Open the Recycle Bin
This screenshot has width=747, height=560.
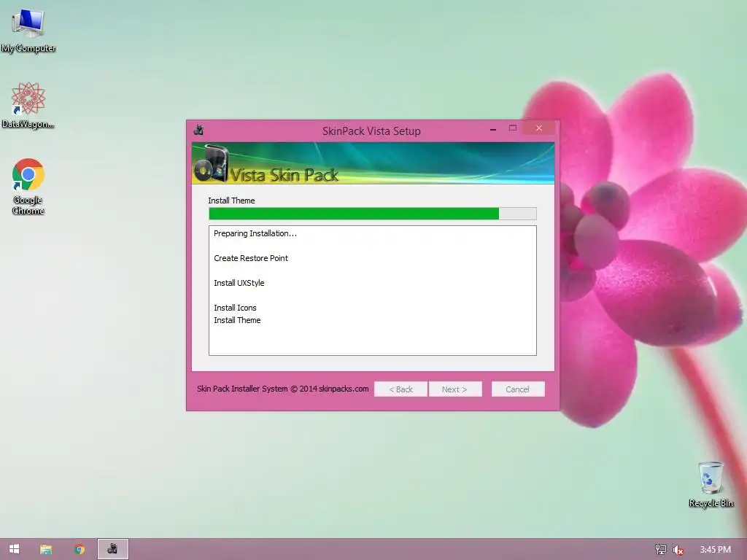711,485
